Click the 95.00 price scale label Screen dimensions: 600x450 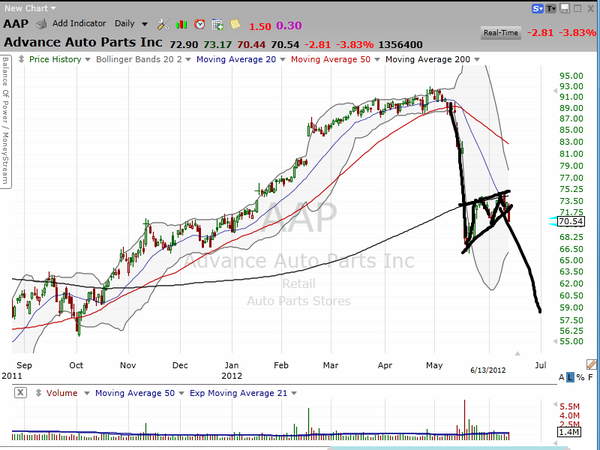click(x=571, y=76)
